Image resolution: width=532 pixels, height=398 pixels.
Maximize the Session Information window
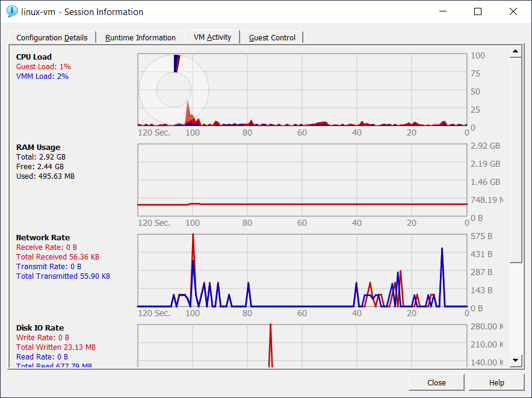[x=478, y=11]
